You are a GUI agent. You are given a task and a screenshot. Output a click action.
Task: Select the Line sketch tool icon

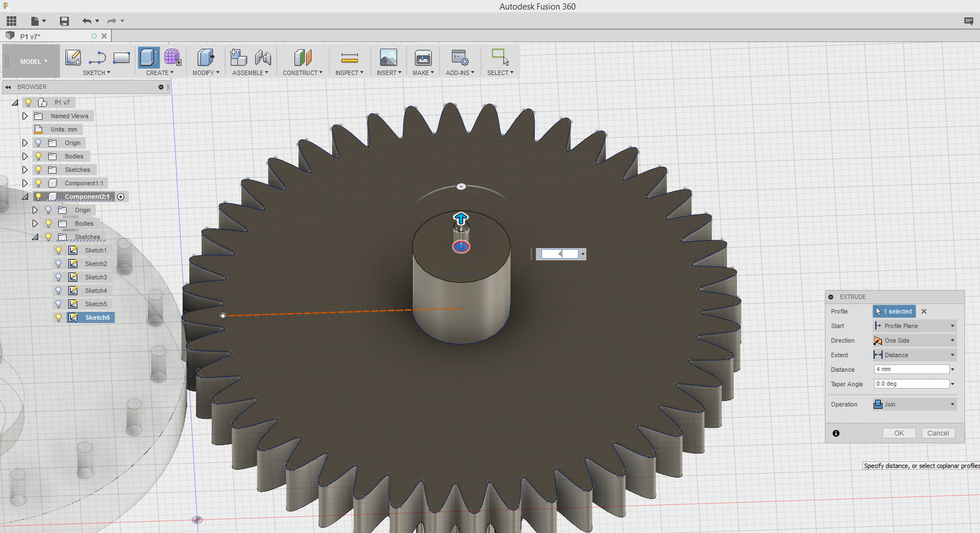pyautogui.click(x=97, y=58)
